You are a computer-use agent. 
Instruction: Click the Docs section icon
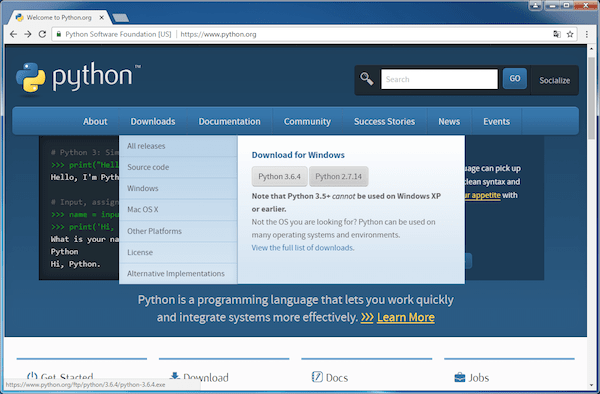(x=317, y=377)
